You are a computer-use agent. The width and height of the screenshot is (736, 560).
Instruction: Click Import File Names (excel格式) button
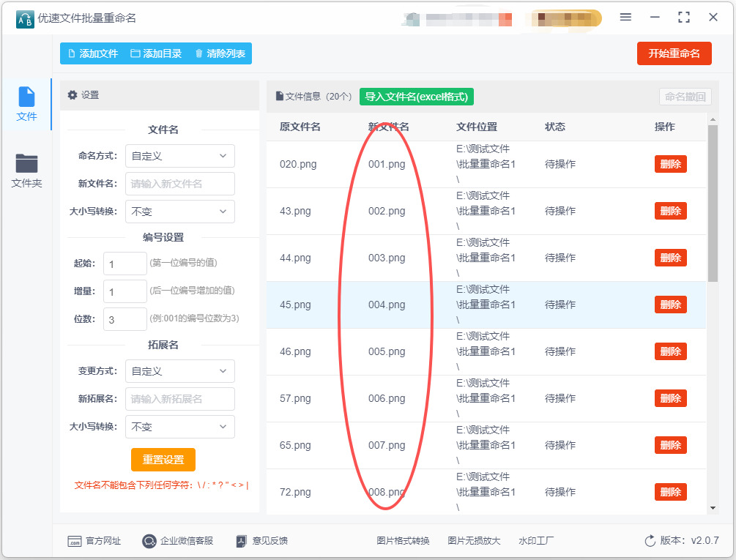tap(417, 97)
